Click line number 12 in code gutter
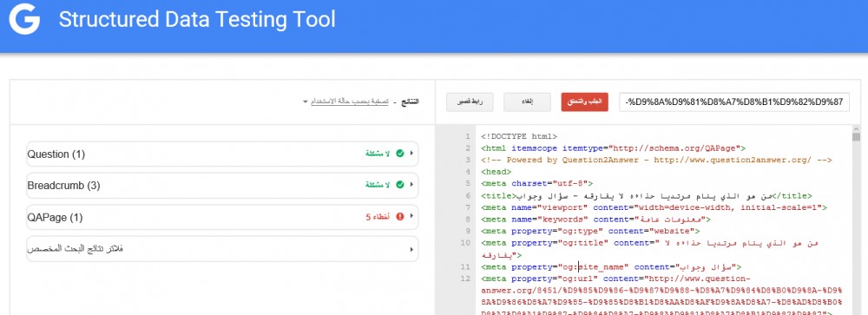Viewport: 868px width, 315px height. tap(465, 279)
